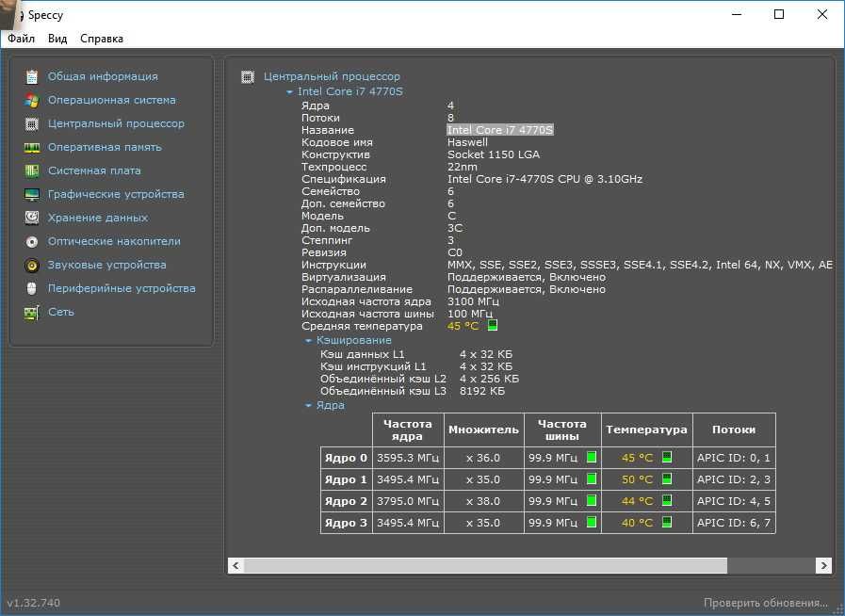This screenshot has width=845, height=616.
Task: Open Операционная система section
Action: (x=111, y=100)
